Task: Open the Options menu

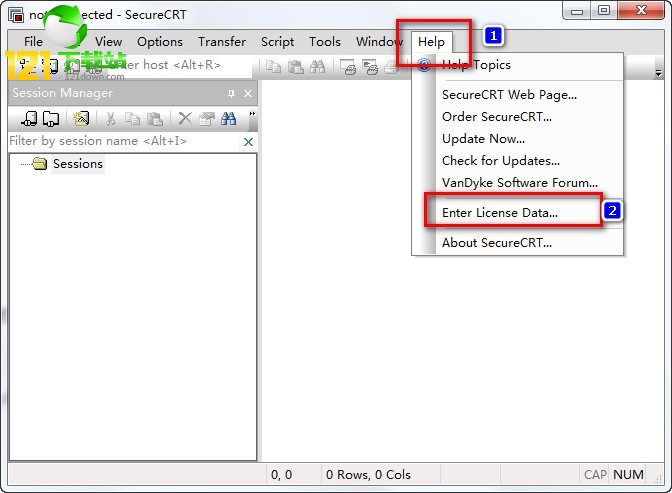Action: [160, 42]
